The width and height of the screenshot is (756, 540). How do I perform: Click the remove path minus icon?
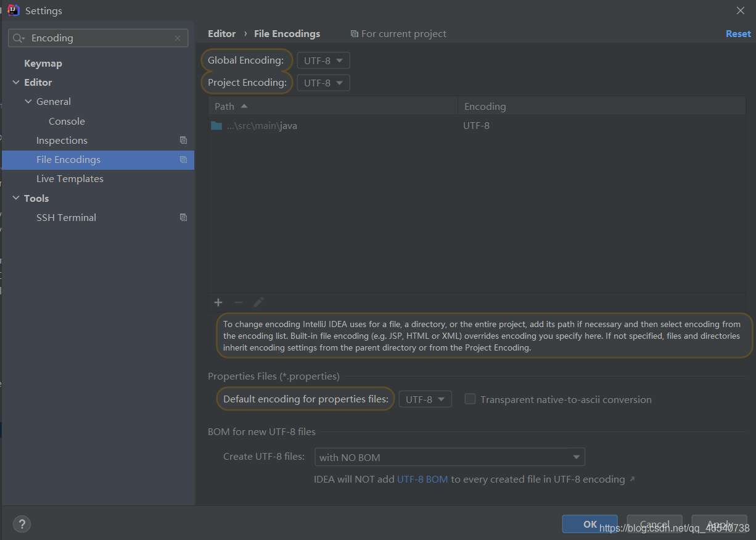238,302
